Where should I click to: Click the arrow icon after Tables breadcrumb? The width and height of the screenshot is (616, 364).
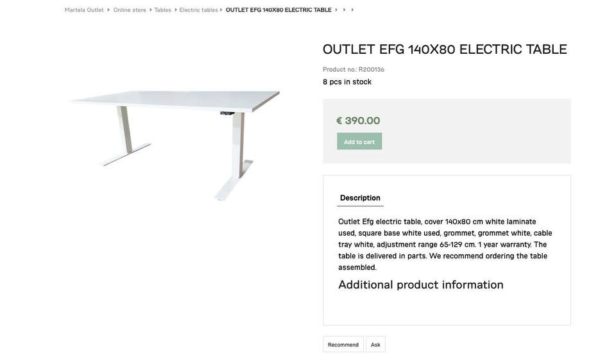tap(176, 10)
